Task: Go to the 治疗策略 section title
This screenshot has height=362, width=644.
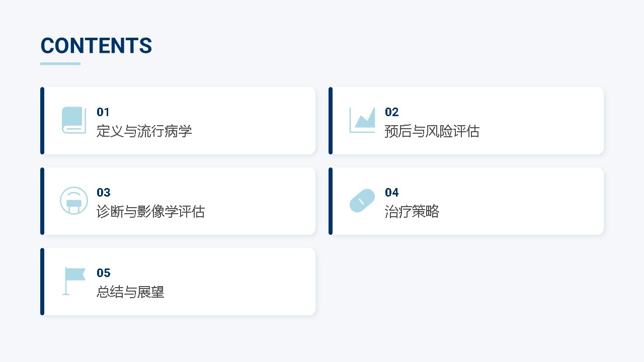Action: 412,212
